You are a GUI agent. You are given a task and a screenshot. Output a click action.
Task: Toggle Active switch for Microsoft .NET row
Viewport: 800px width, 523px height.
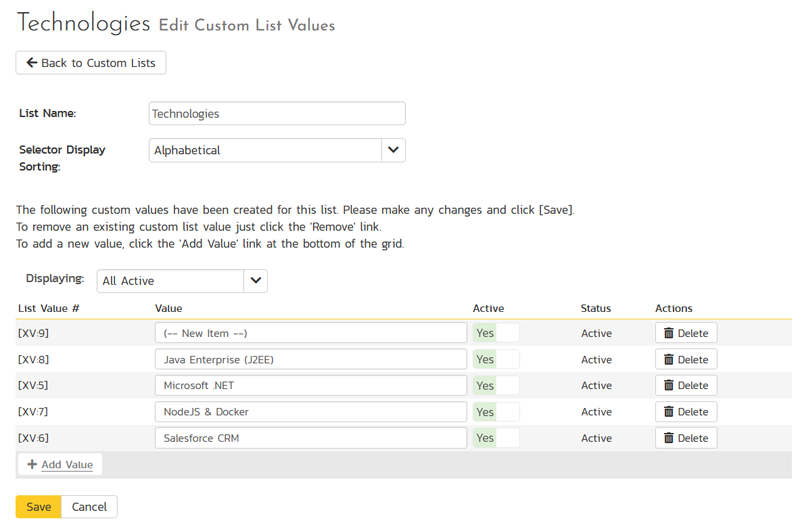[x=496, y=385]
